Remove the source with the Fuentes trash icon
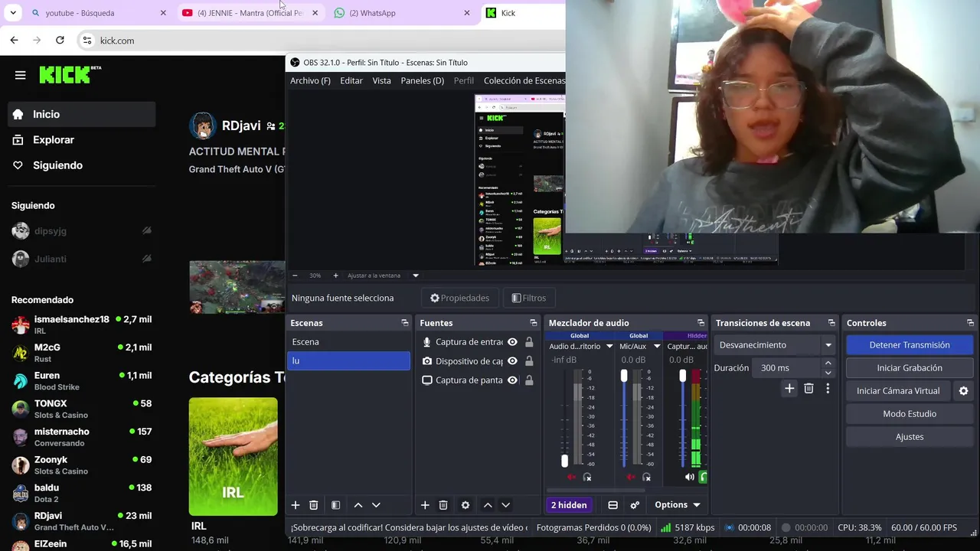Image resolution: width=980 pixels, height=551 pixels. (443, 505)
